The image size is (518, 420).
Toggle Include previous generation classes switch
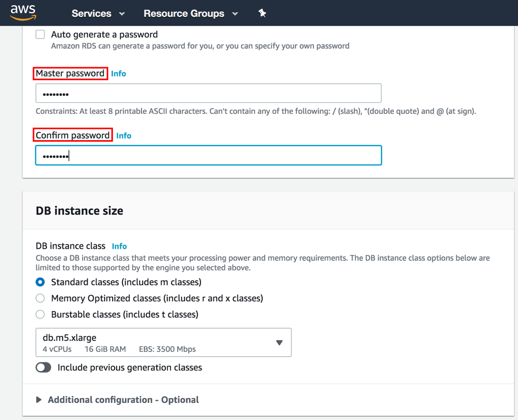coord(43,367)
